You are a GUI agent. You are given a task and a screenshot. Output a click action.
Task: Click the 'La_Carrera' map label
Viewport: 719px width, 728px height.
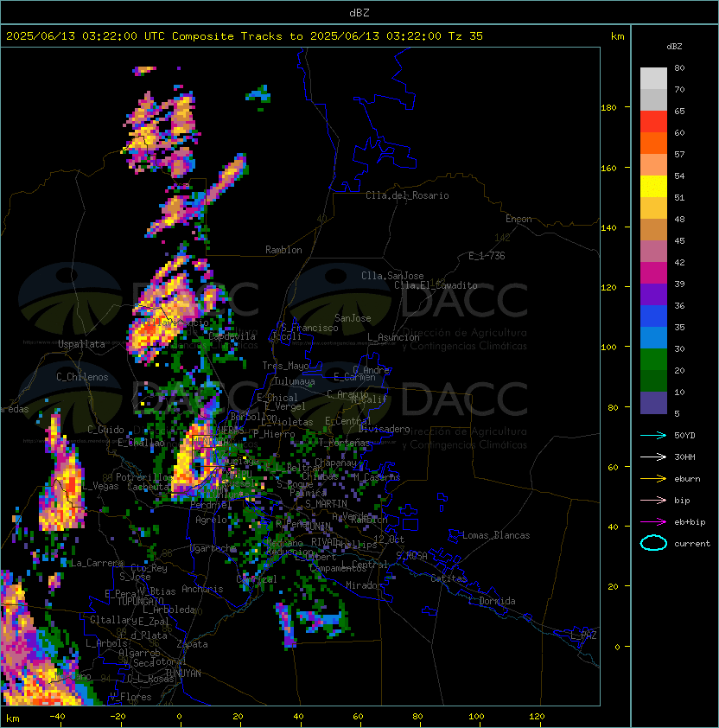(x=97, y=563)
